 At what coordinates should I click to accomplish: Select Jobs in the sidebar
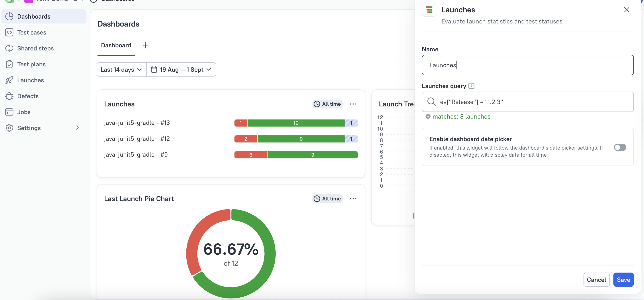[x=23, y=112]
